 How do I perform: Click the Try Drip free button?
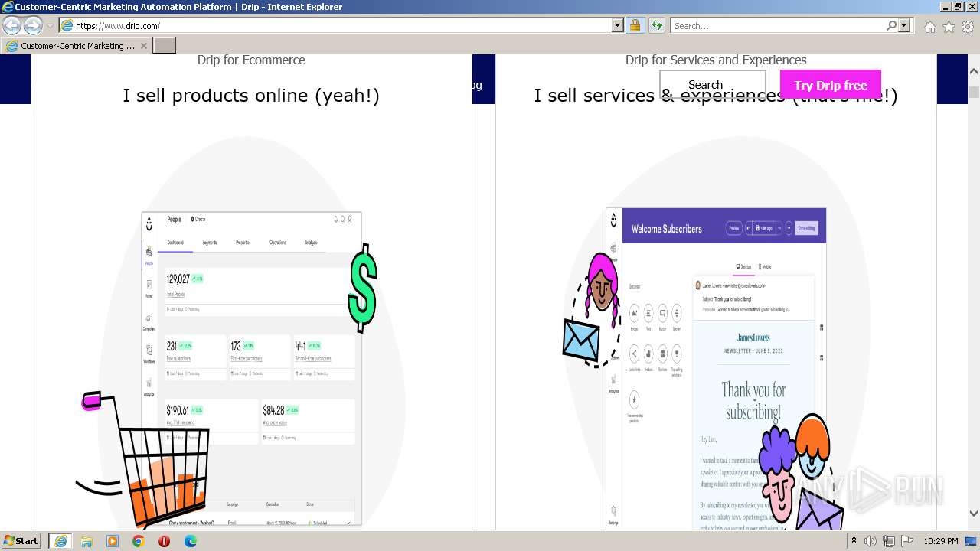[x=831, y=85]
